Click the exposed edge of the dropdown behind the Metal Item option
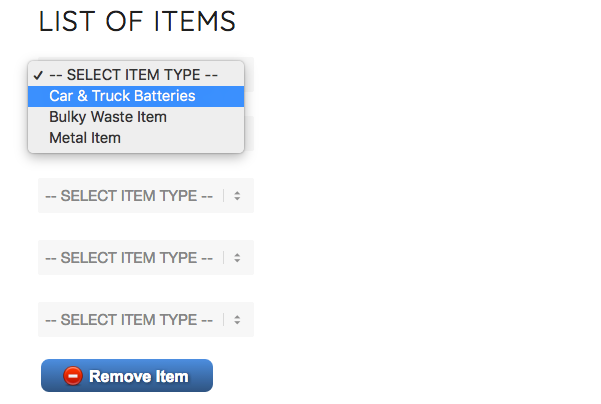 249,133
